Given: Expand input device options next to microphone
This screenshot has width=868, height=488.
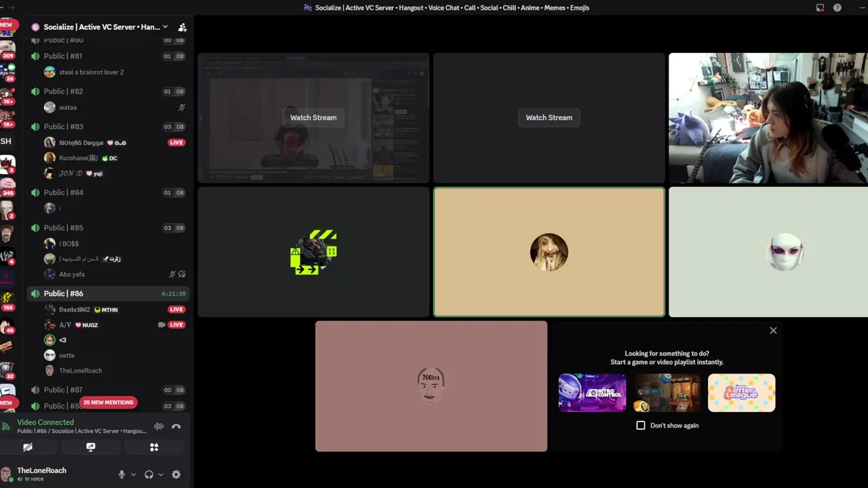Looking at the screenshot, I should click(x=134, y=474).
